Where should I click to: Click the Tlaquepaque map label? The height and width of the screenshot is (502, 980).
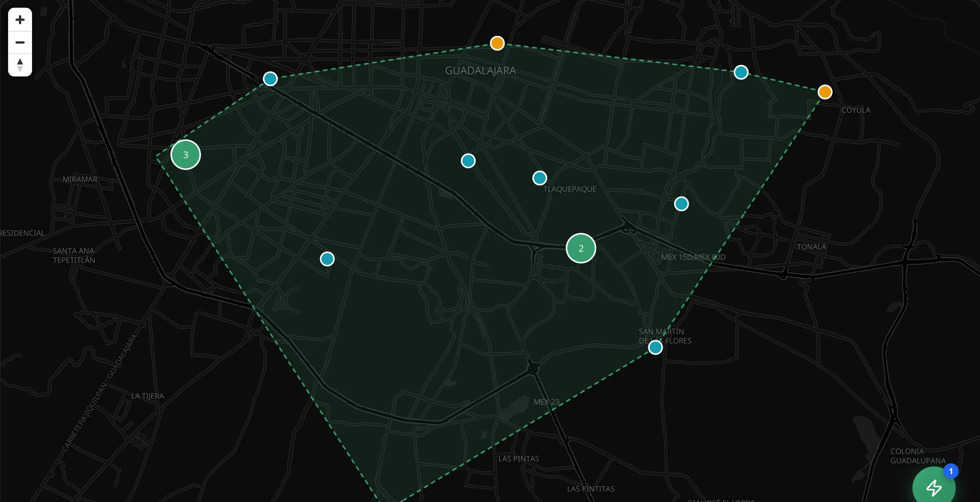point(570,189)
